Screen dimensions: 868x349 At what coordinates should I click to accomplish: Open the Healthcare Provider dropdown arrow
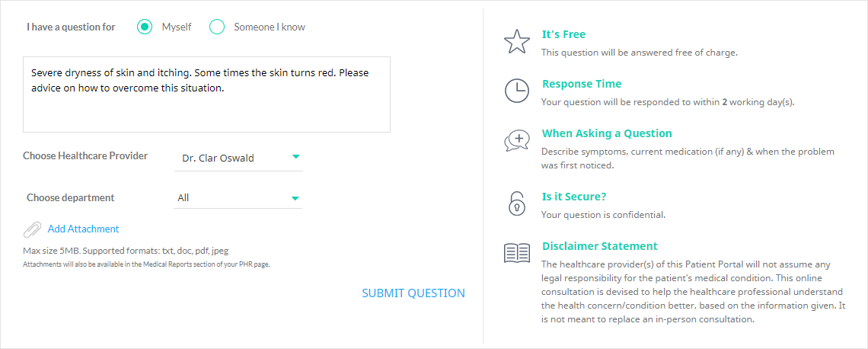295,157
